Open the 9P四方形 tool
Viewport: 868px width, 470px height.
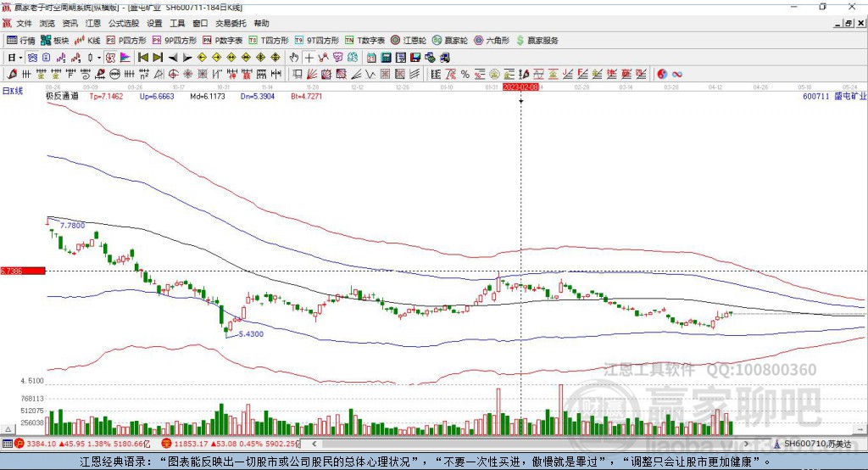(x=175, y=41)
